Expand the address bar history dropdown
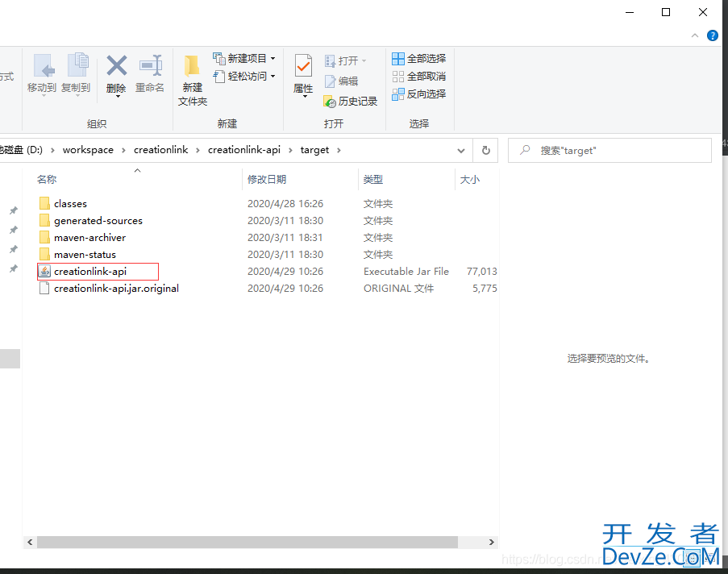 460,151
